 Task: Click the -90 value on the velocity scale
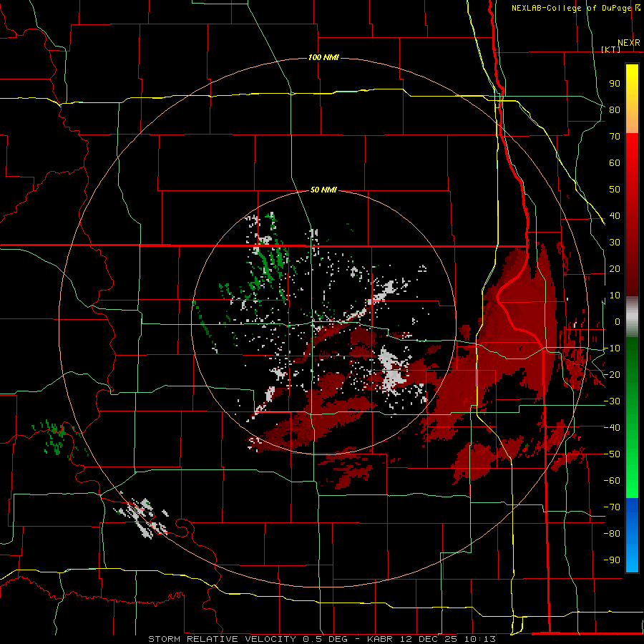[612, 560]
